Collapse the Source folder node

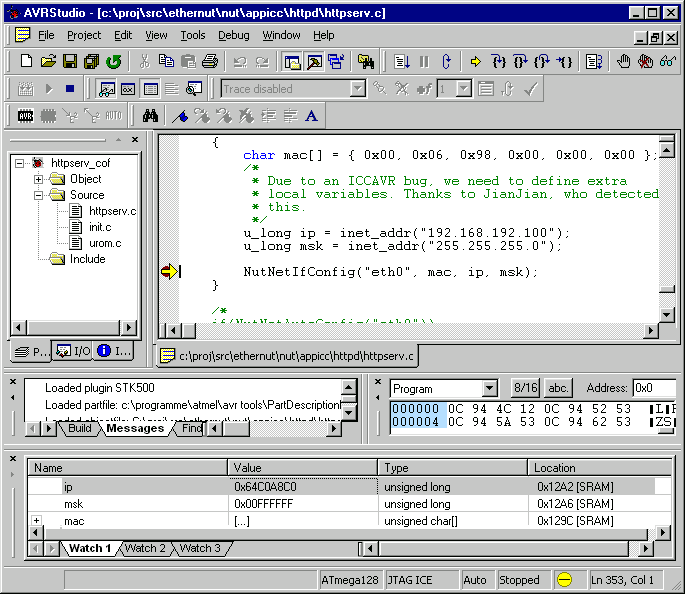click(x=38, y=195)
